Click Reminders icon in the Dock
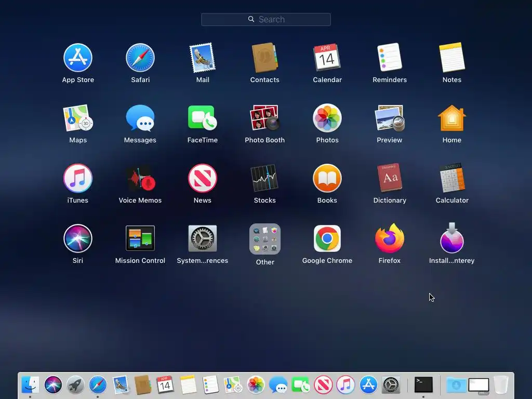 point(210,385)
